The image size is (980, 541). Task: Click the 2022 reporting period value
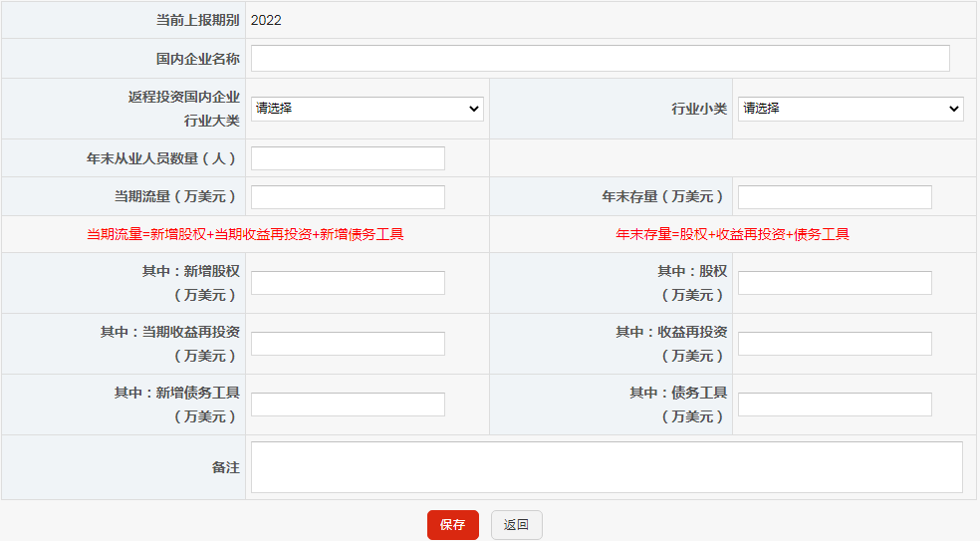tap(266, 20)
